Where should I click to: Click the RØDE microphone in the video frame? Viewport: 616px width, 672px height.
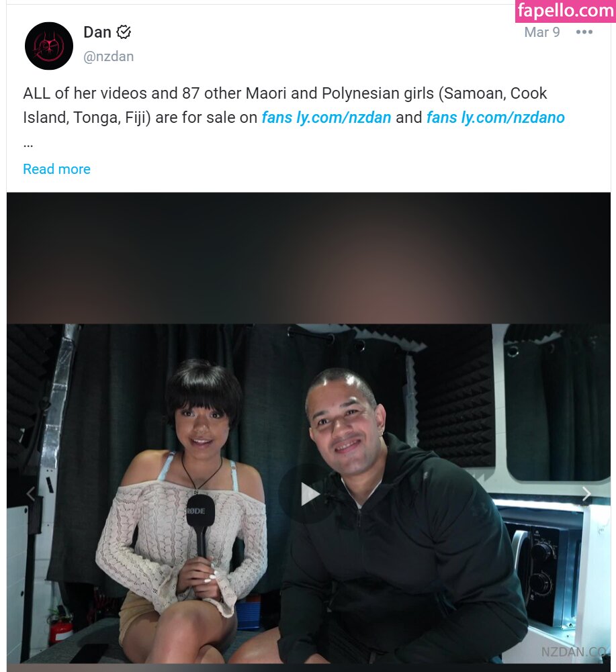(x=200, y=526)
